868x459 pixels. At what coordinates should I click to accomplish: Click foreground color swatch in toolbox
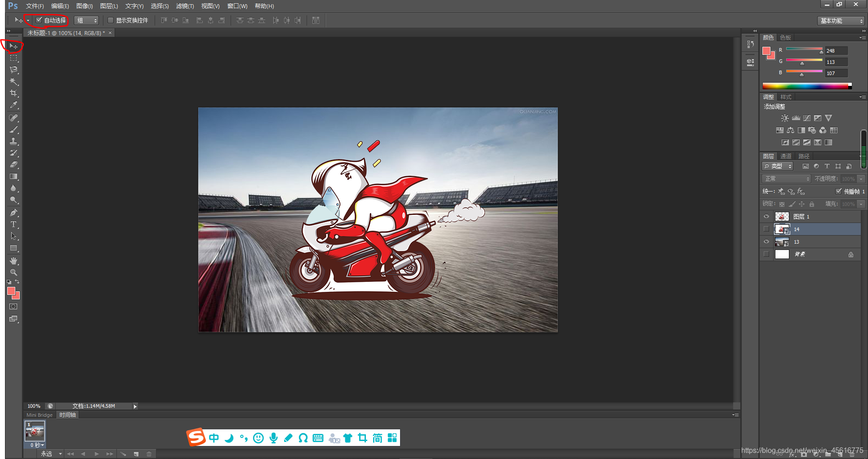[x=11, y=291]
